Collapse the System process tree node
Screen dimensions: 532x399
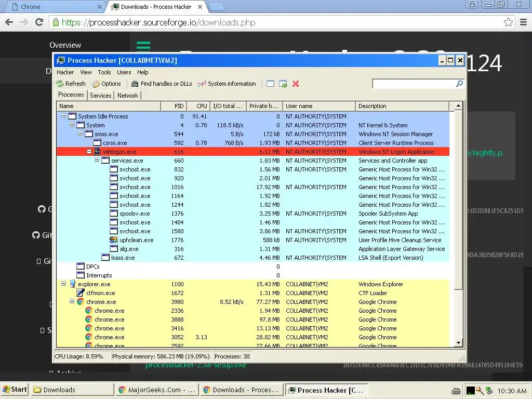pos(72,125)
